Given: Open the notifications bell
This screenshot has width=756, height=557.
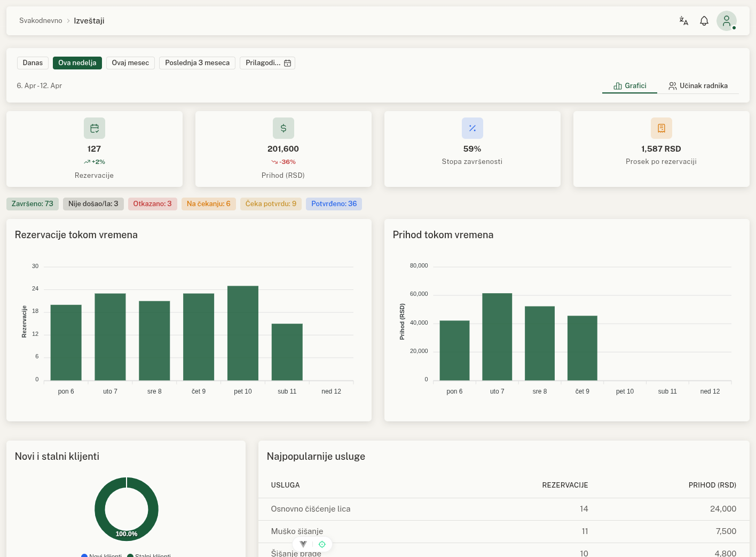Looking at the screenshot, I should click(704, 21).
